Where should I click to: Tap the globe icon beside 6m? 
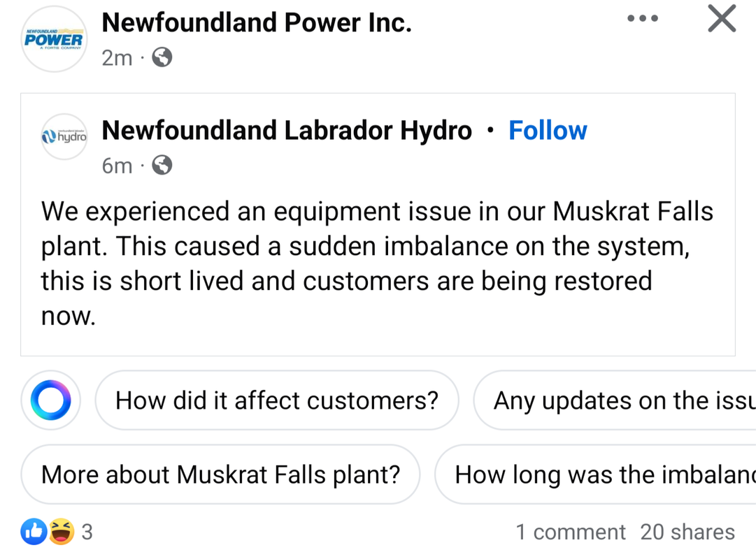click(162, 166)
